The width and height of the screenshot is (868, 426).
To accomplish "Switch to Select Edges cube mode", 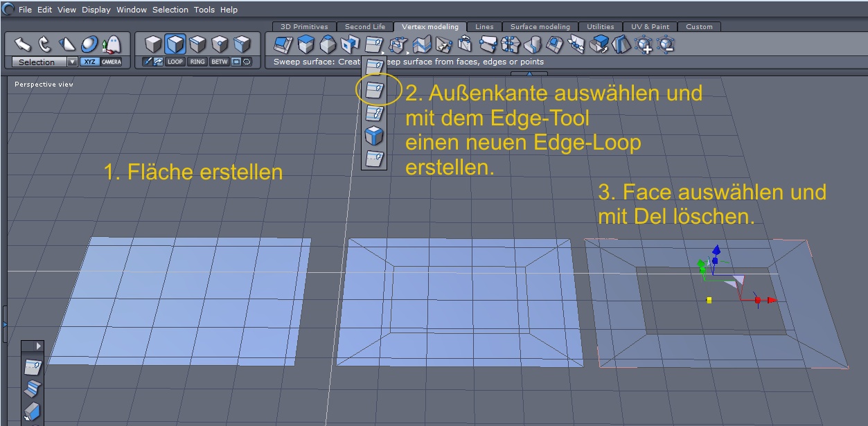I will tap(197, 45).
